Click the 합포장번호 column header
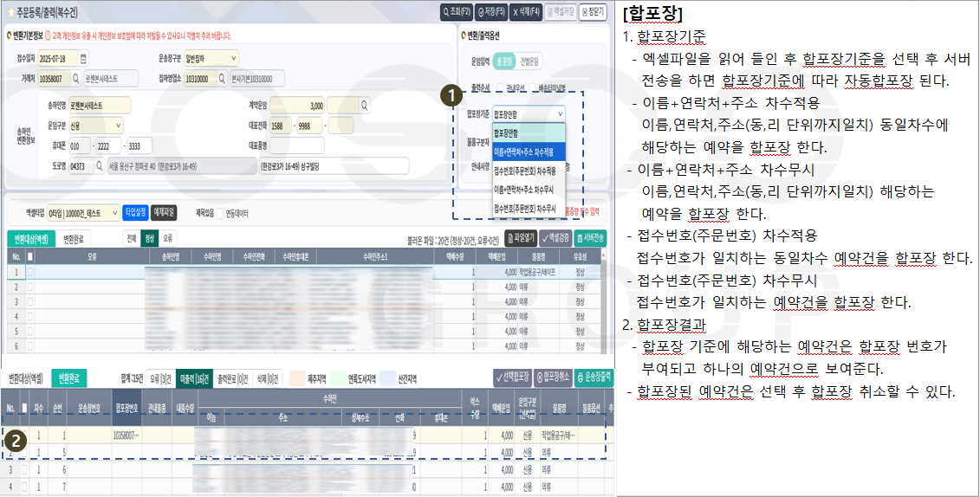 127,409
